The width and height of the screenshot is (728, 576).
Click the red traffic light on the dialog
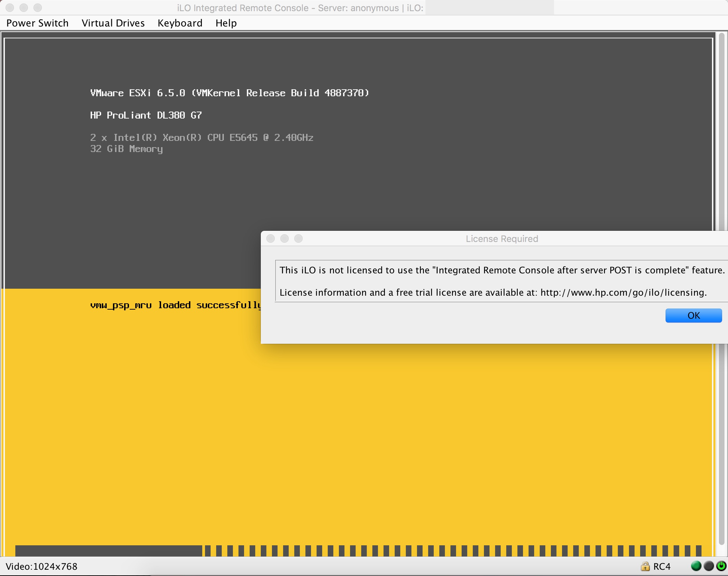(271, 238)
